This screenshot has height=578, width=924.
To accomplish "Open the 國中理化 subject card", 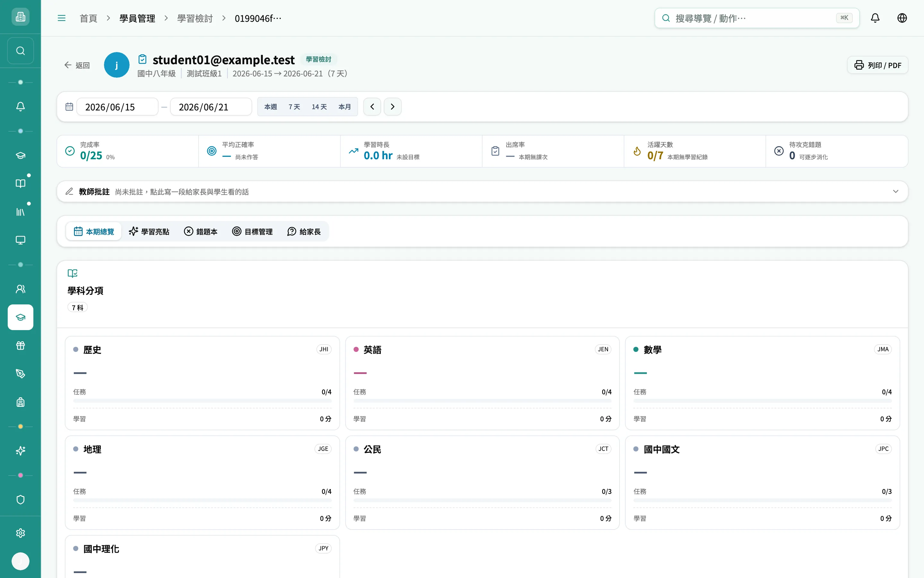I will coord(202,556).
